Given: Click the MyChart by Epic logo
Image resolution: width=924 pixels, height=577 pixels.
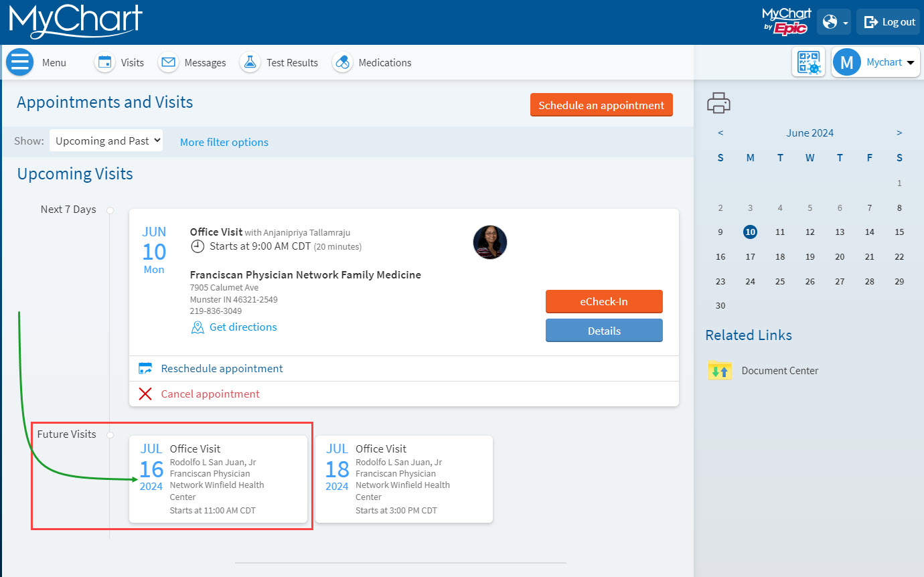Looking at the screenshot, I should (787, 21).
